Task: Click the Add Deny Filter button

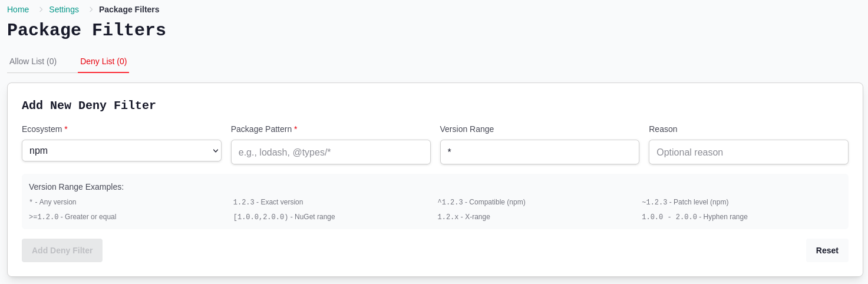Action: [62, 250]
